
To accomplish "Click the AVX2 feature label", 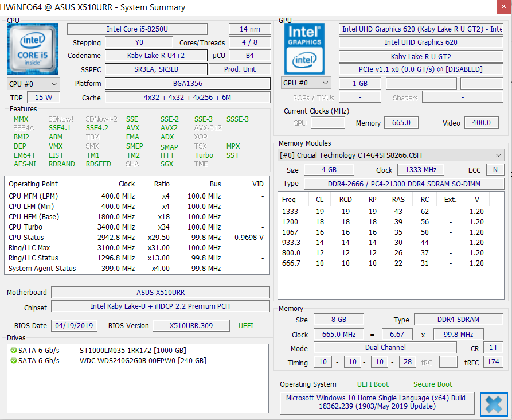I will point(169,128).
